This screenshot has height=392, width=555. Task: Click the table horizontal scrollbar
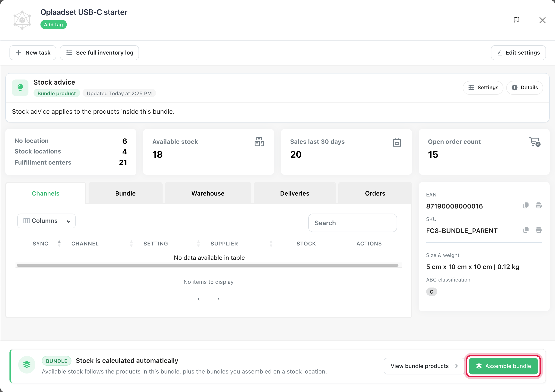coord(208,265)
